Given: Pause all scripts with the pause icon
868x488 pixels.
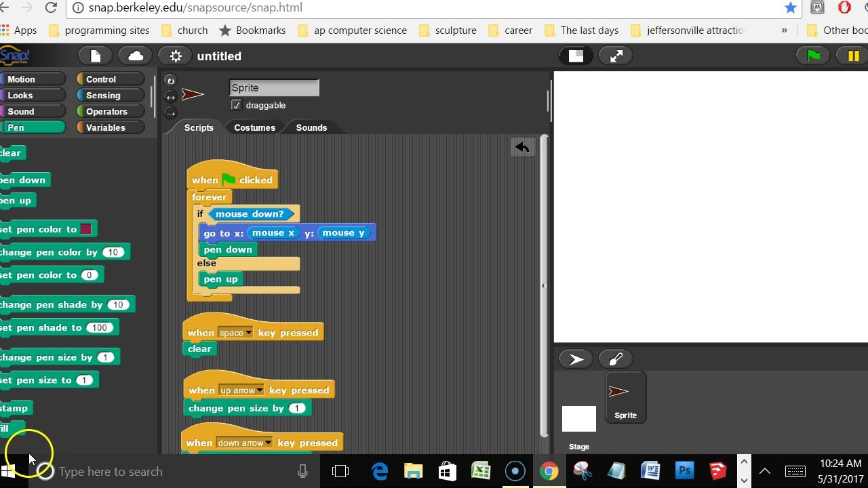Looking at the screenshot, I should tap(851, 56).
